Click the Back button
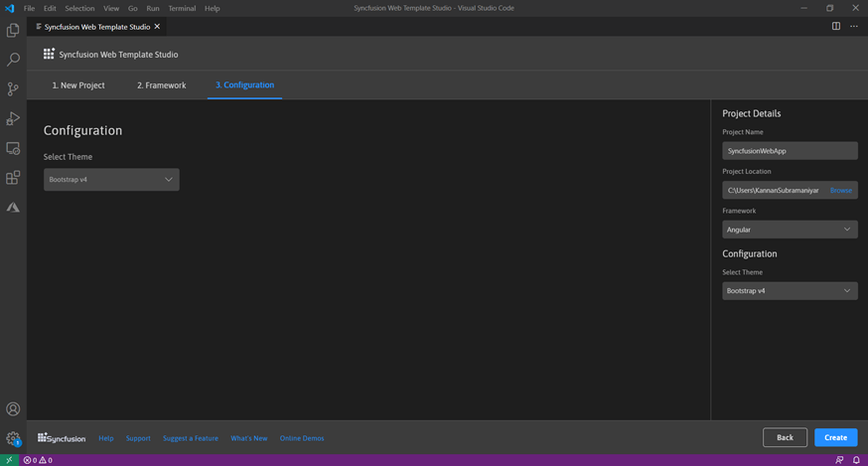 (785, 437)
